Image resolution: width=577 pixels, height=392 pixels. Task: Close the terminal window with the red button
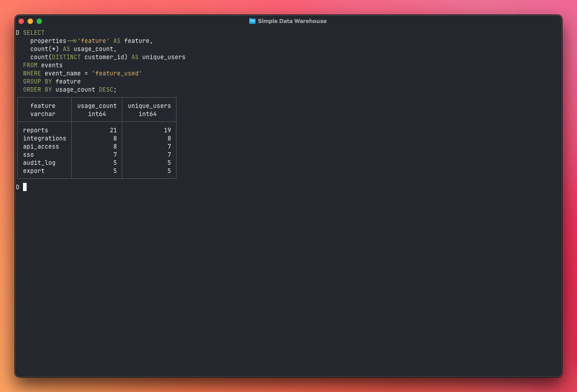click(21, 21)
